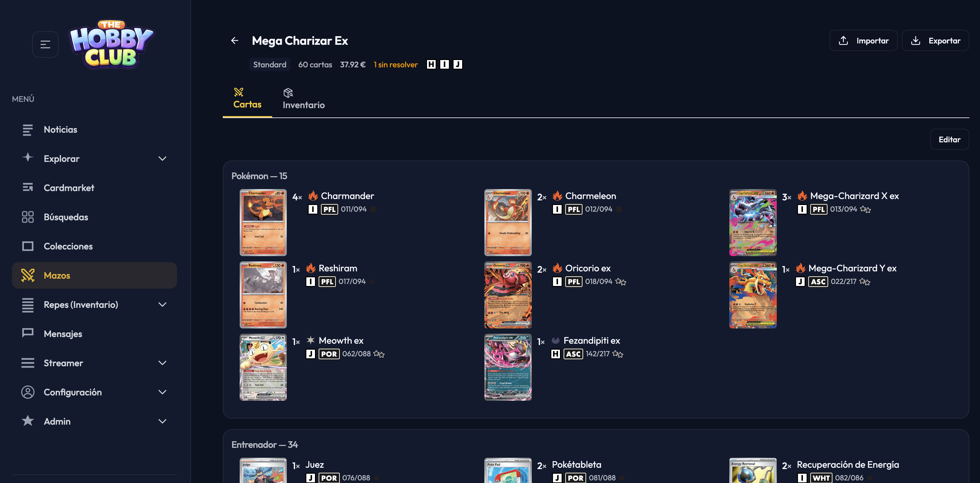
Task: Click the Pokétableta card name
Action: [576, 465]
